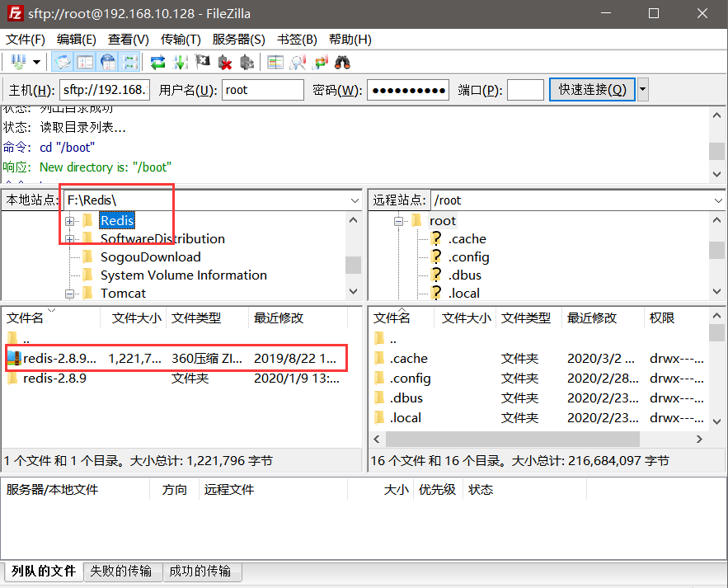The width and height of the screenshot is (728, 588).
Task: Select .config in the remote tree
Action: pos(469,256)
